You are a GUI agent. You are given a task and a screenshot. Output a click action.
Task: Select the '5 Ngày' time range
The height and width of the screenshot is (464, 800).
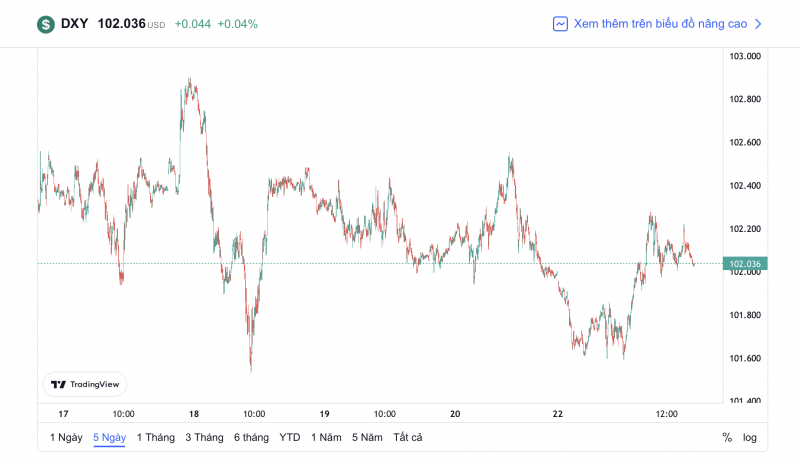click(x=109, y=437)
